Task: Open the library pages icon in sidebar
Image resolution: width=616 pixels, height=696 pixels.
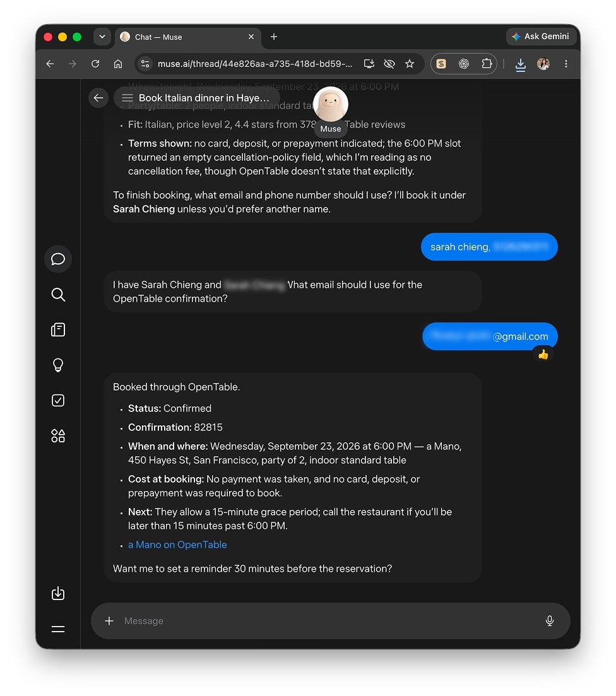Action: click(58, 330)
